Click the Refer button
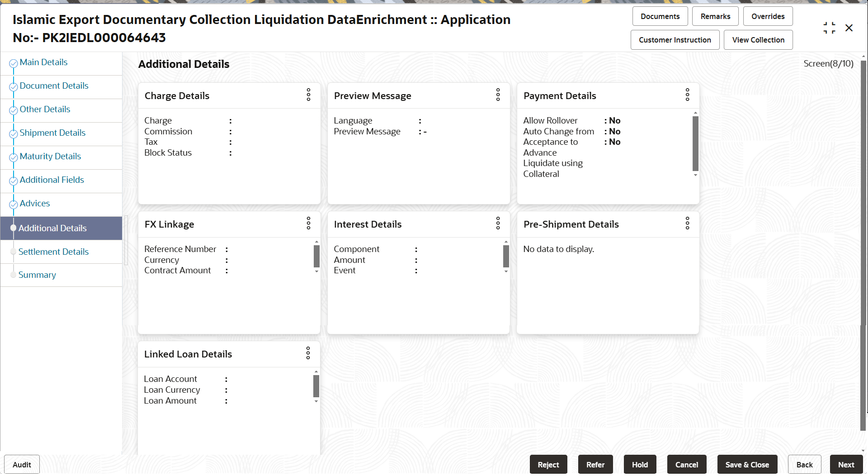This screenshot has width=868, height=476. tap(595, 465)
